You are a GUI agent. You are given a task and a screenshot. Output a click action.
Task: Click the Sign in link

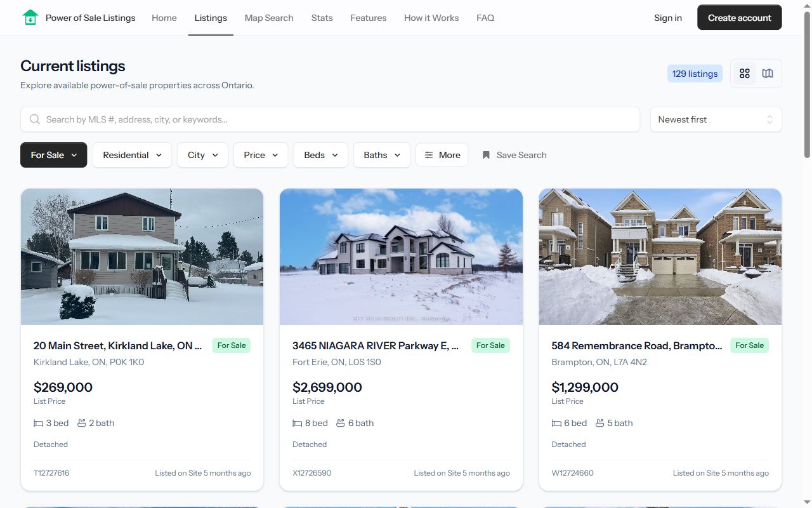tap(668, 18)
